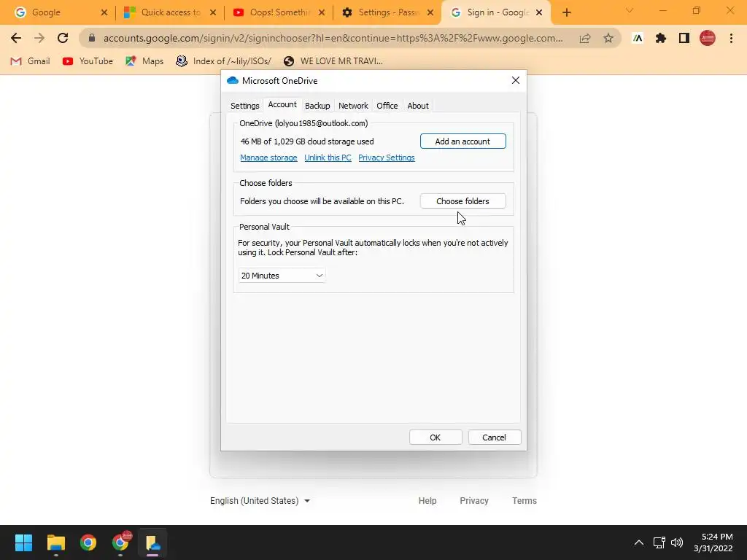This screenshot has width=747, height=560.
Task: Reload the current page
Action: [63, 38]
